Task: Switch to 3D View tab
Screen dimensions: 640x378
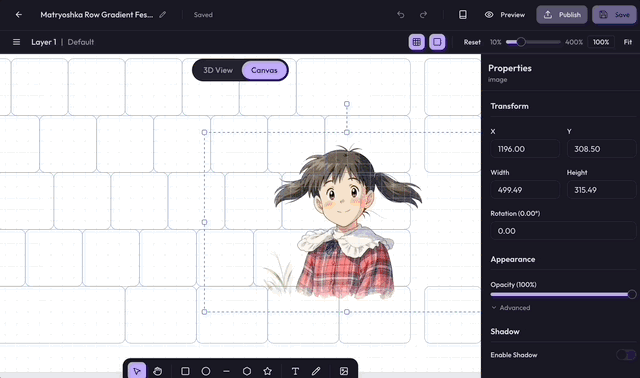Action: tap(218, 70)
